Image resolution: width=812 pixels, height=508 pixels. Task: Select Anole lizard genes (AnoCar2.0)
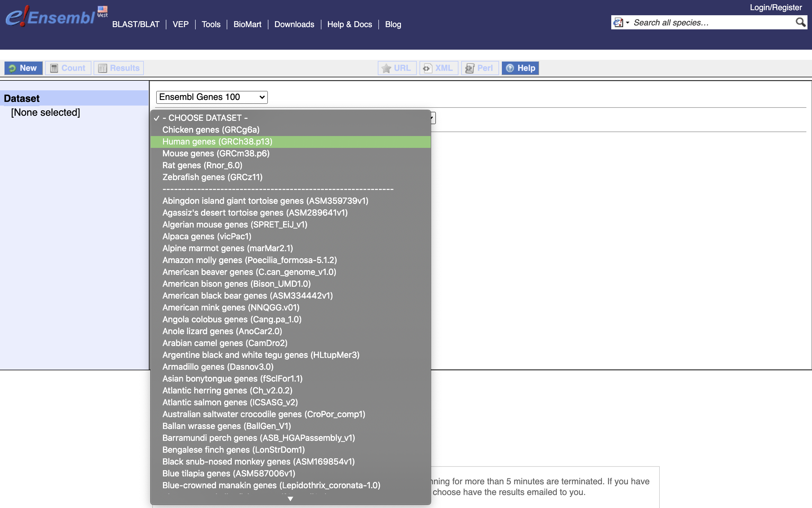click(291, 331)
